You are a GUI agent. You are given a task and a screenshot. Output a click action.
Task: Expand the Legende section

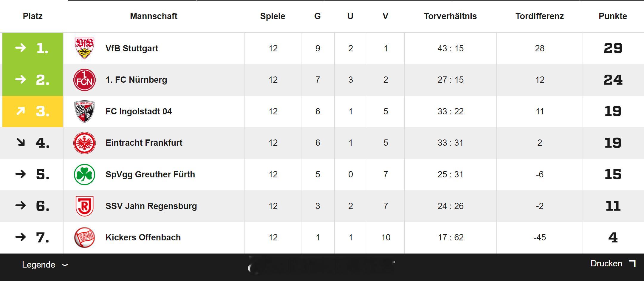point(39,265)
